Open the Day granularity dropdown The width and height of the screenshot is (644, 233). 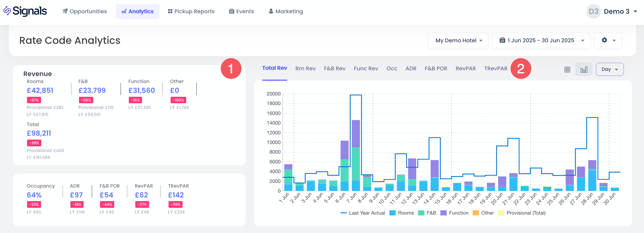(609, 69)
